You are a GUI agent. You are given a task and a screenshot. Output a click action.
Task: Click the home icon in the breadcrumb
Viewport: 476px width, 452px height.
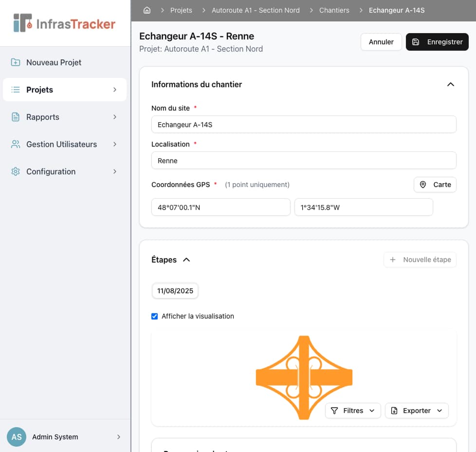pos(147,10)
